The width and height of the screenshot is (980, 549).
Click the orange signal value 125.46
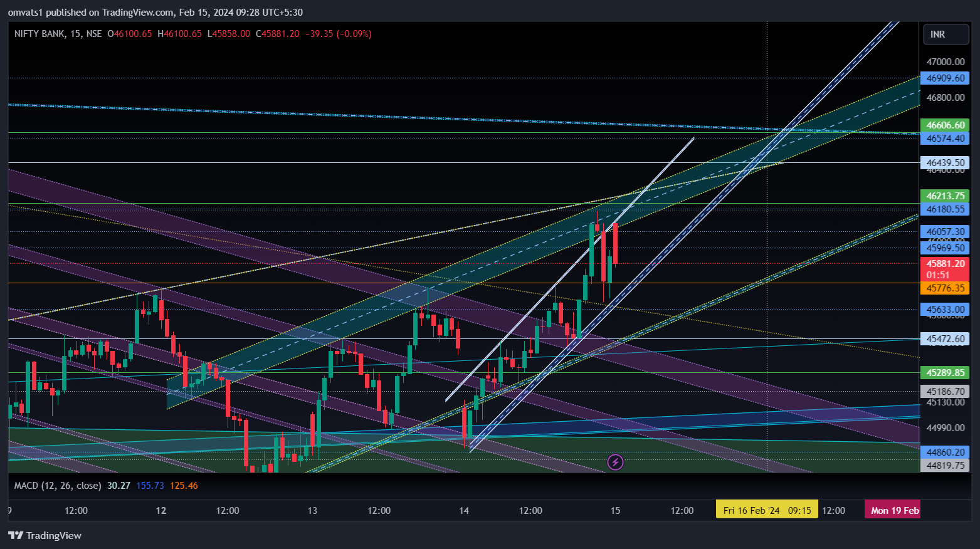pos(184,486)
